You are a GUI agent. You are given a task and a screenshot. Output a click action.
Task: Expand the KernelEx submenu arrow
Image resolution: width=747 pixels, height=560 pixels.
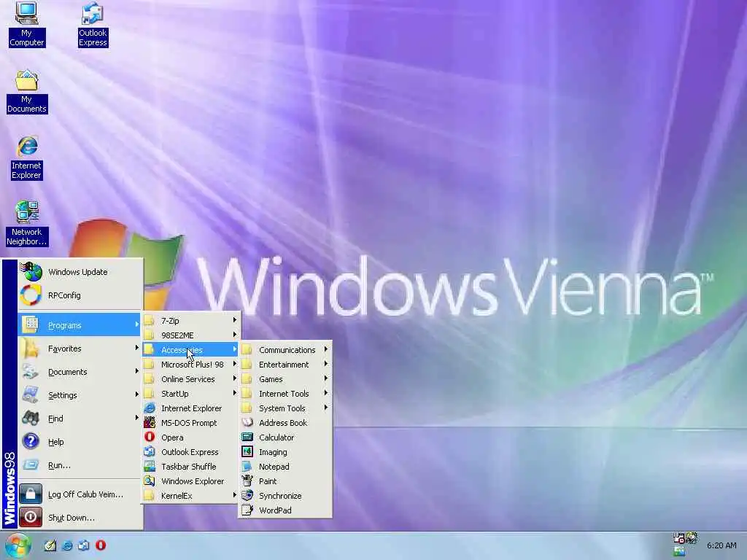234,495
